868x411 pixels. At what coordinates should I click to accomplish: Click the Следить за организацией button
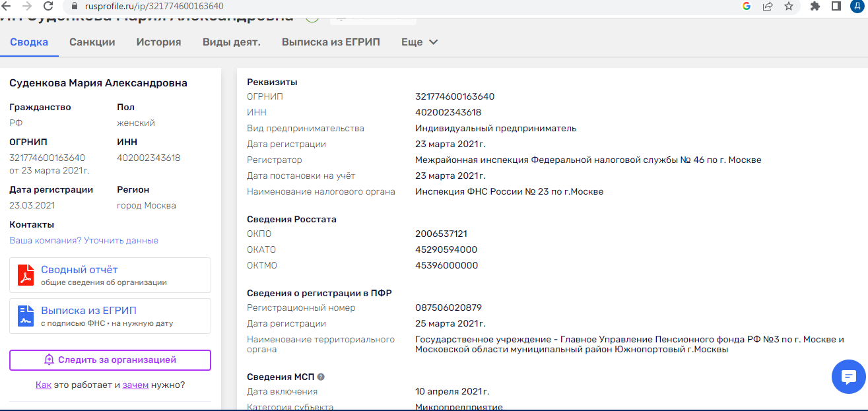[x=110, y=360]
